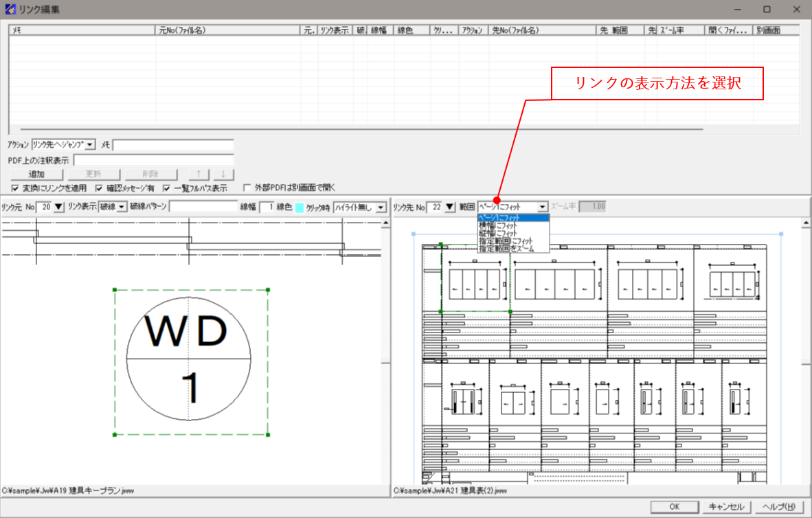The image size is (812, 518).
Task: Check the 外部PDFは別画面で開く checkbox
Action: coord(247,188)
